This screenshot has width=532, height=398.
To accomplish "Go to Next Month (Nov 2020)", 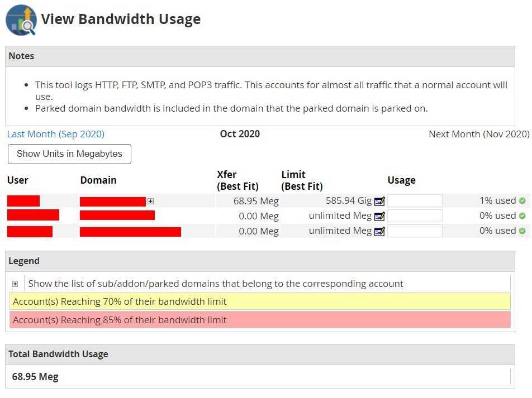I will pos(479,134).
